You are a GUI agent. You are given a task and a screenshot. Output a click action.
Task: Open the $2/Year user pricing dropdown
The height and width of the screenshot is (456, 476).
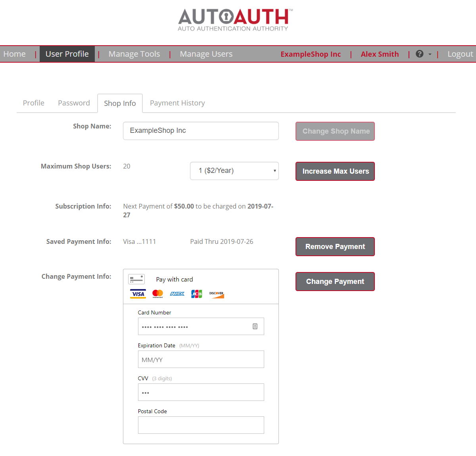(234, 171)
